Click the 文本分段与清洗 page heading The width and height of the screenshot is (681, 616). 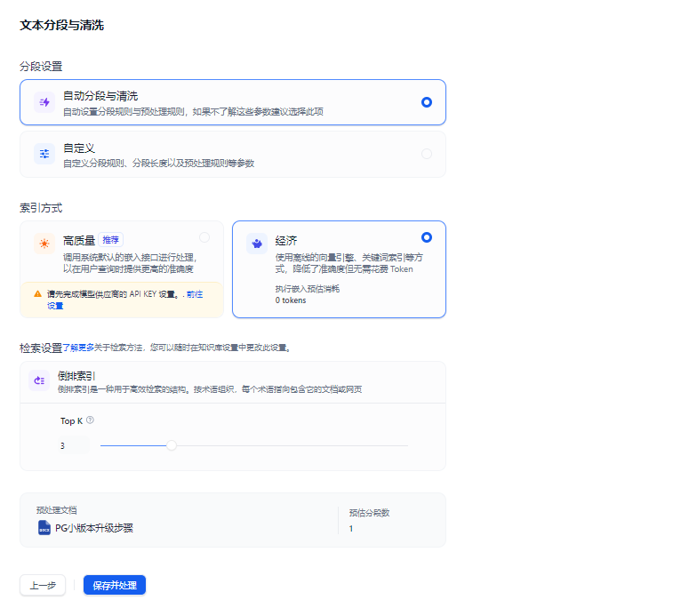click(x=61, y=25)
